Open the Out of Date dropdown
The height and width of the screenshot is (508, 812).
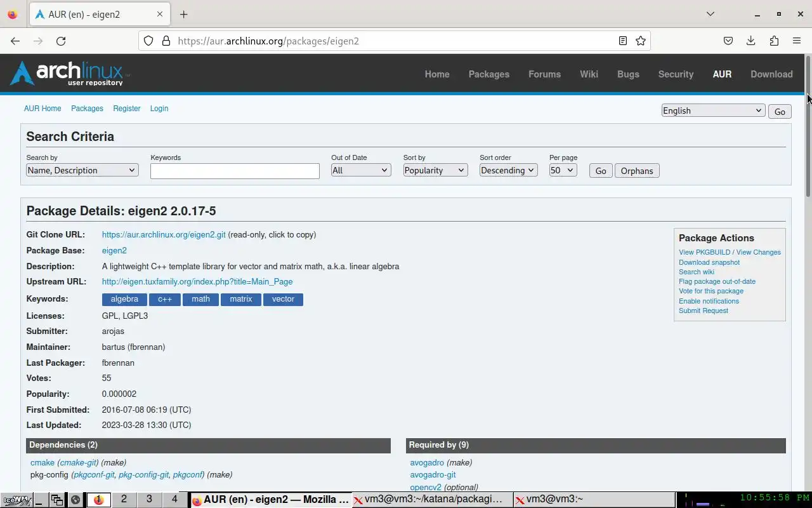[360, 170]
